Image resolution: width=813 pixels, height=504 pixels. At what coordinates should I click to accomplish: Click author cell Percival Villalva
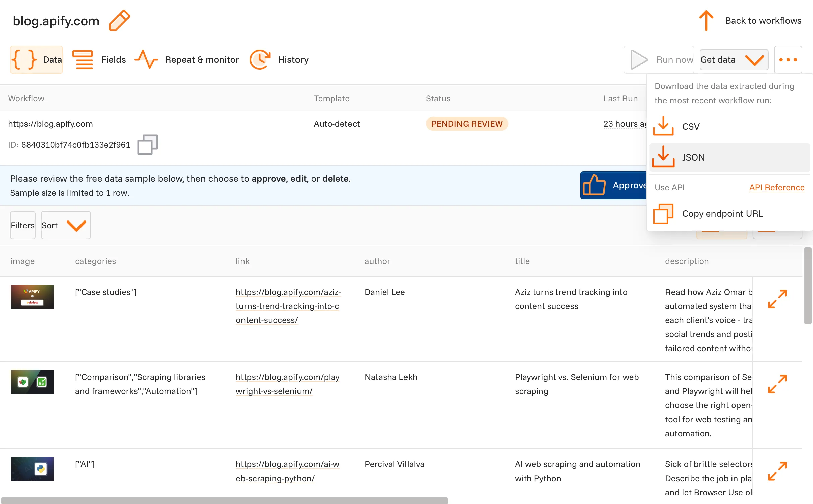[394, 464]
